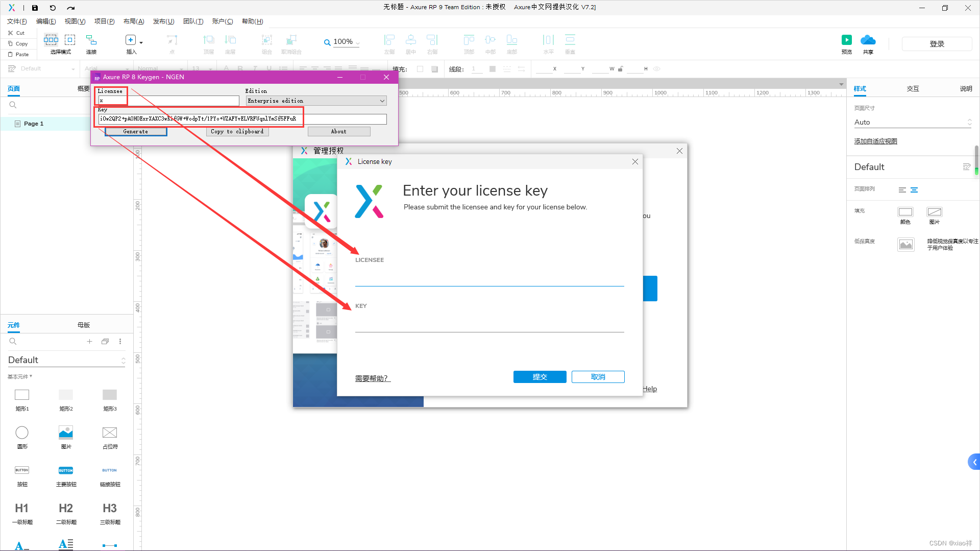The image size is (980, 551).
Task: Click the Connect tool icon
Action: pos(91,40)
